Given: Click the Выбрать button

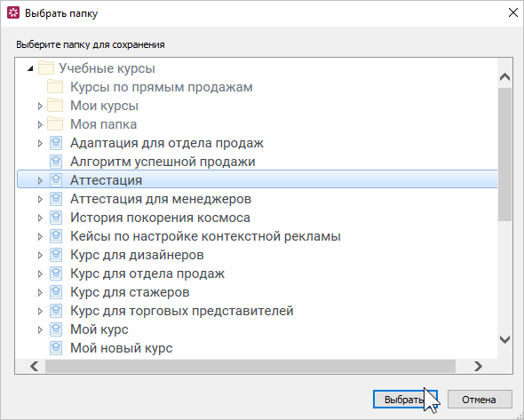Looking at the screenshot, I should (x=405, y=399).
